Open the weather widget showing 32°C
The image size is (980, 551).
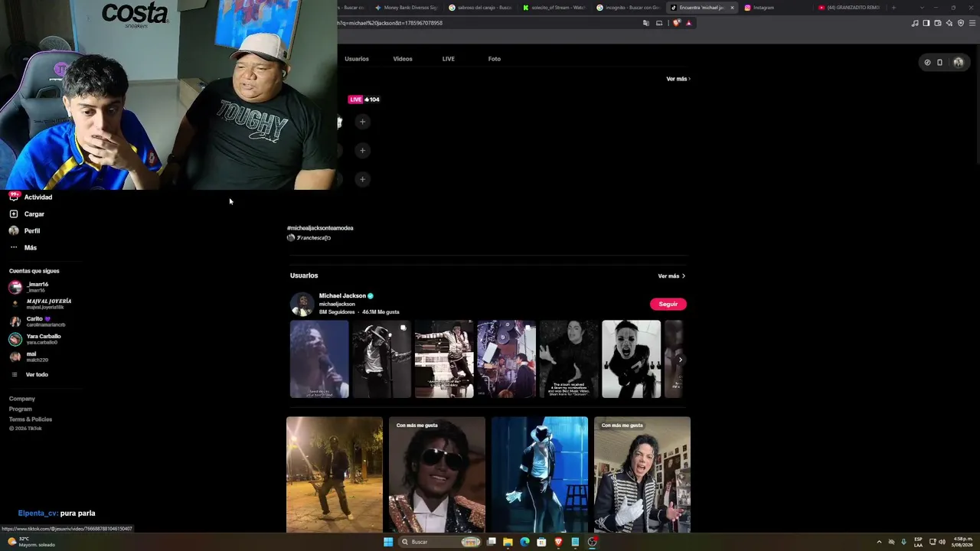click(31, 542)
